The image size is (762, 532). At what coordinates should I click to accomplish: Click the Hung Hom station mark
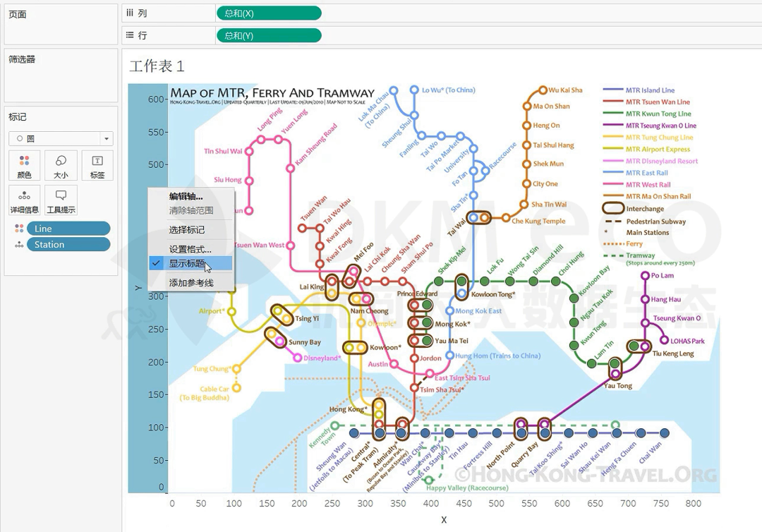pyautogui.click(x=450, y=356)
